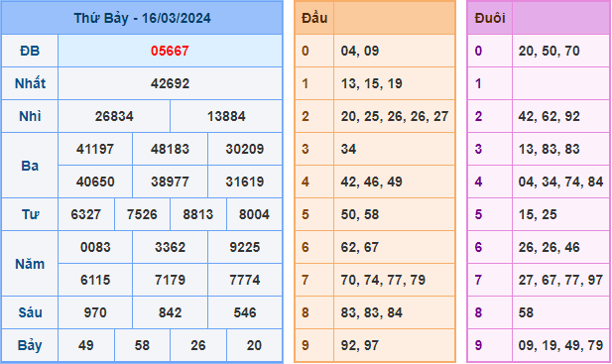This screenshot has width=612, height=364.
Task: Click fourth prize number '7526'
Action: point(142,214)
